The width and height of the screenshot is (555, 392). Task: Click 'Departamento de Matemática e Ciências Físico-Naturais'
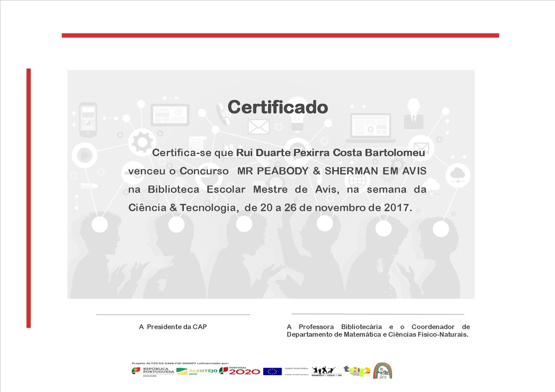377,334
